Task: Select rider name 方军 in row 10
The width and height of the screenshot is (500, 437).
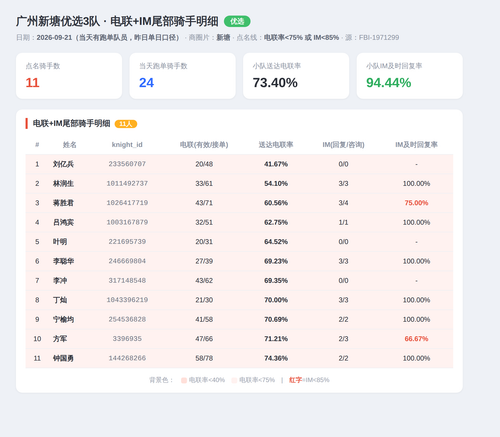Action: point(60,339)
